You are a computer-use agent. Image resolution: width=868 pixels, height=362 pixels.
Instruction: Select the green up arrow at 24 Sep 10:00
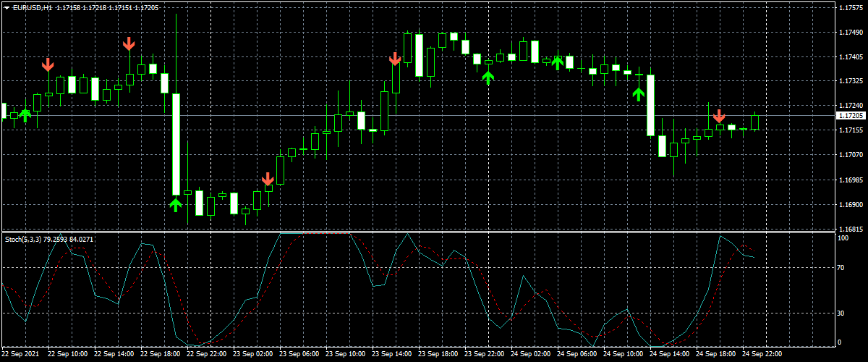pos(638,93)
